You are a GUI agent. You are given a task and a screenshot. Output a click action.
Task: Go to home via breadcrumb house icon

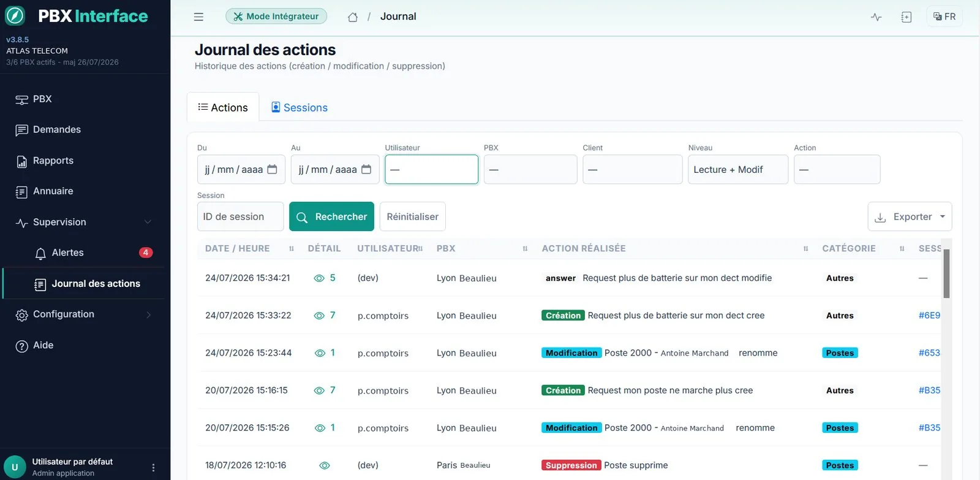click(353, 17)
